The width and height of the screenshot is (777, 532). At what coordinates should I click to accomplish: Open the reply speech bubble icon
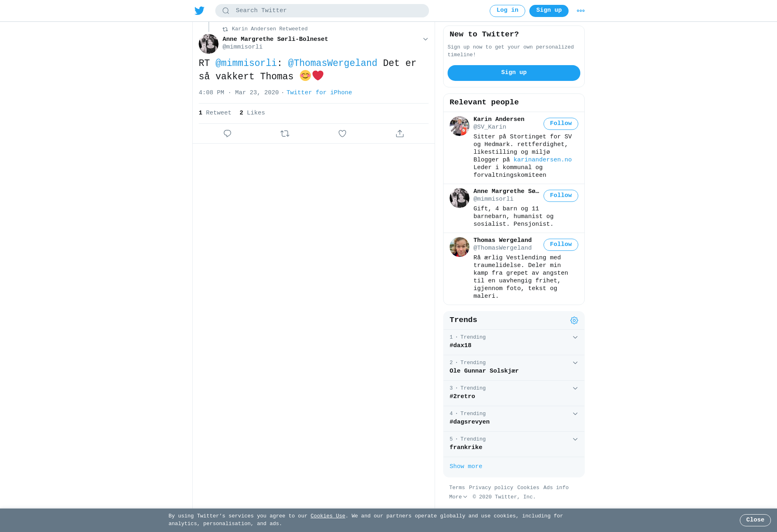coord(227,134)
